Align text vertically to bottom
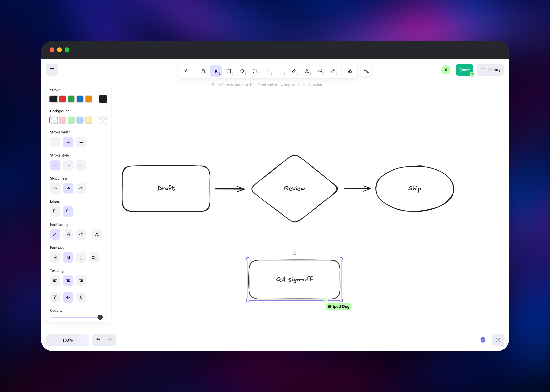The width and height of the screenshot is (550, 392). [81, 297]
